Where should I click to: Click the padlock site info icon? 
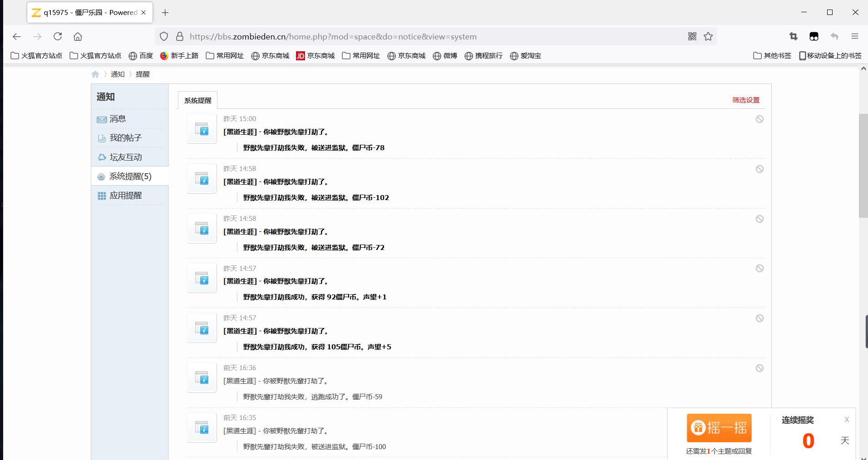[x=180, y=36]
